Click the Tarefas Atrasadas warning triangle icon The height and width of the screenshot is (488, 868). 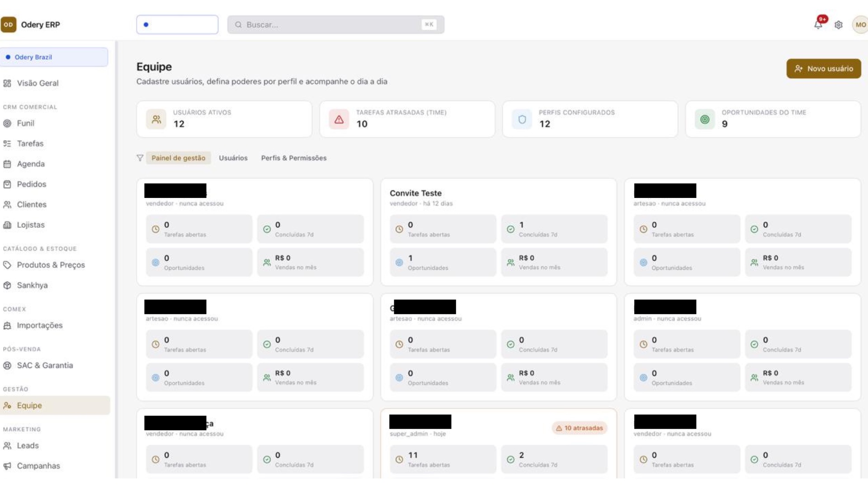pos(339,119)
